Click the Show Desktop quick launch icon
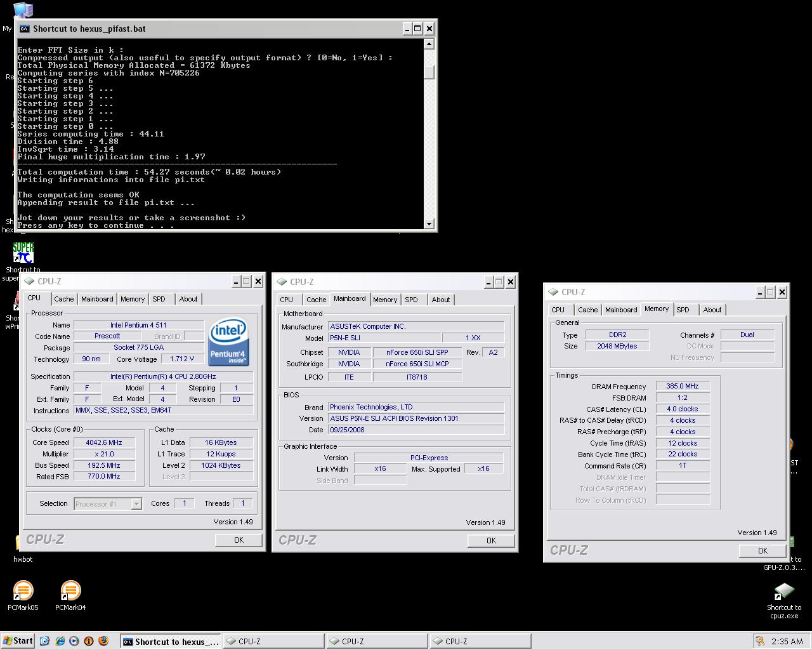Viewport: 812px width, 650px height. click(x=44, y=641)
